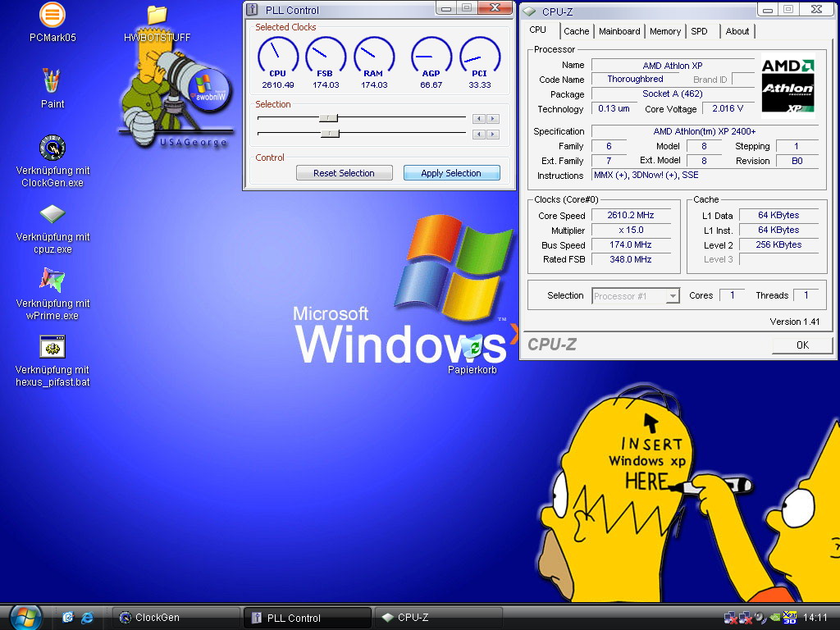This screenshot has height=630, width=840.
Task: Click the second disconnected network tray icon
Action: pyautogui.click(x=745, y=618)
